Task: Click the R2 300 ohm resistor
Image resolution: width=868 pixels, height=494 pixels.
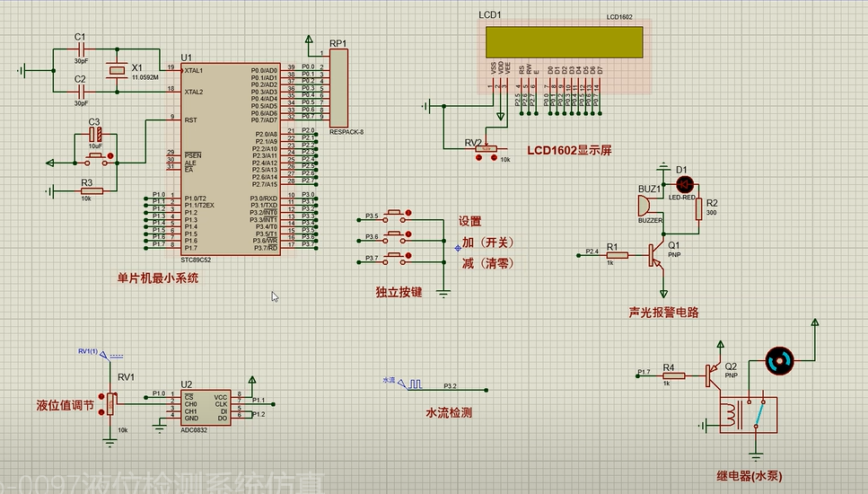Action: (x=698, y=208)
